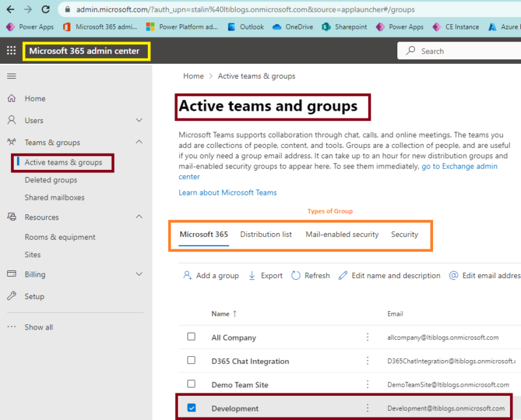Click the go to Exchange admin center link
The image size is (521, 420).
[x=458, y=166]
